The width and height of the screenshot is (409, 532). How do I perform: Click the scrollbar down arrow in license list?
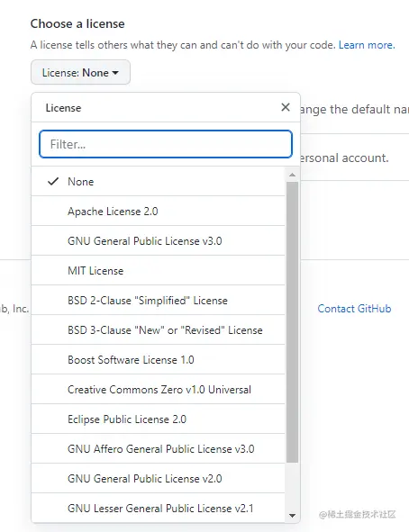tap(292, 516)
